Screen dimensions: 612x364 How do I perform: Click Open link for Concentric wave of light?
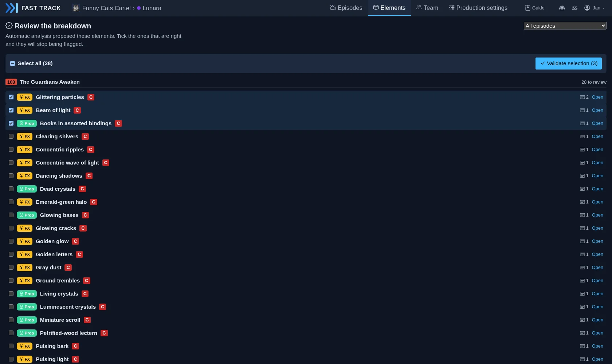[597, 163]
